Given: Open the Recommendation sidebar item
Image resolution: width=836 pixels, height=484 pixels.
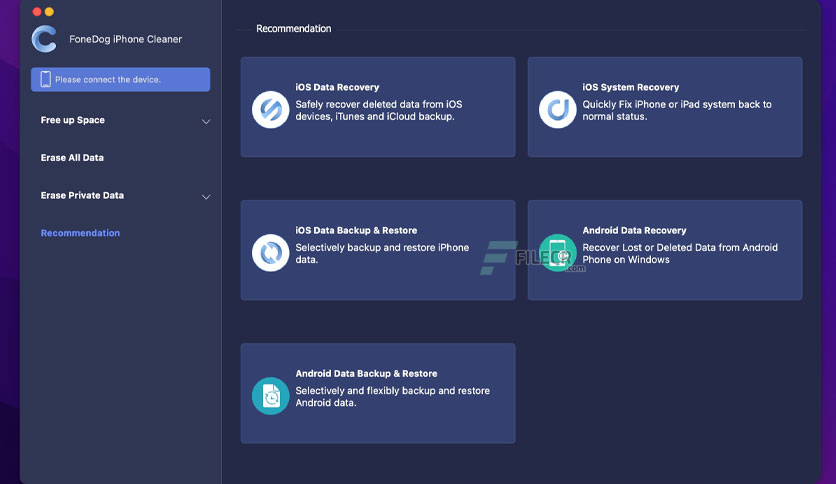Looking at the screenshot, I should point(80,233).
